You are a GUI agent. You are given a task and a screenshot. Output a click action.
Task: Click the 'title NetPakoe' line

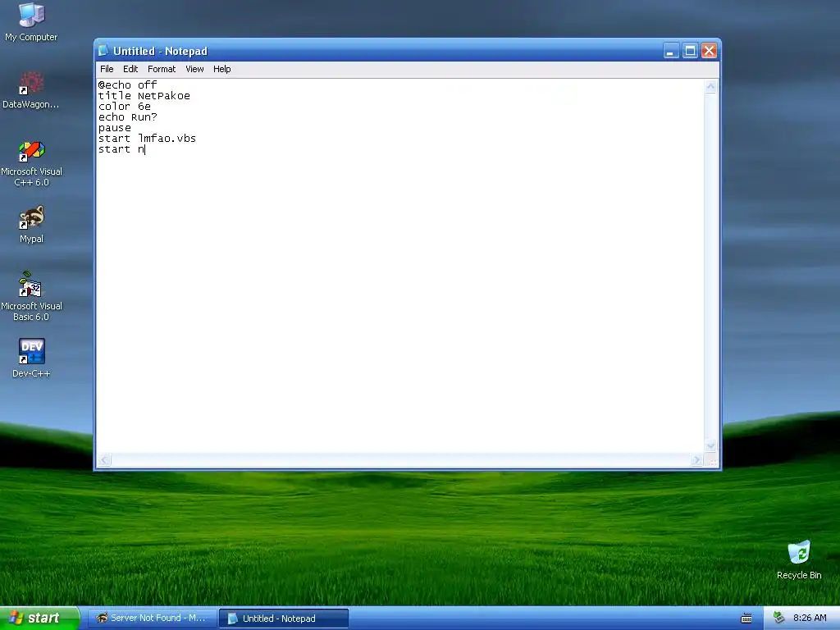click(x=144, y=95)
